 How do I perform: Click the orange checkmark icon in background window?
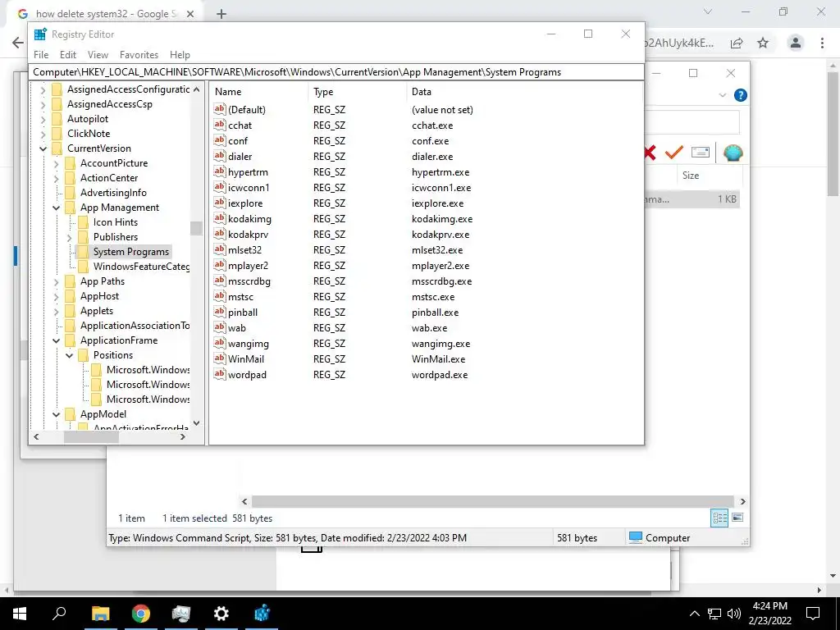(674, 152)
